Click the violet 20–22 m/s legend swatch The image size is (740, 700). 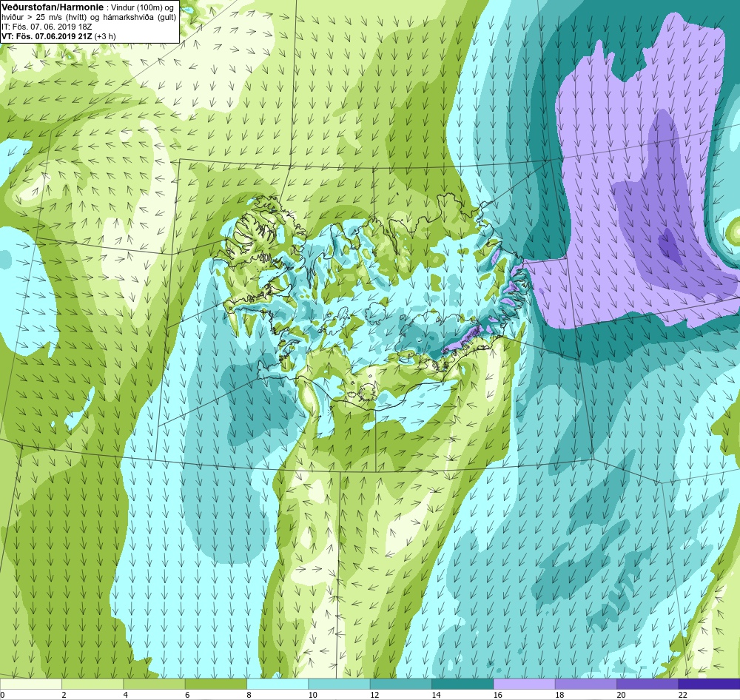(x=647, y=684)
